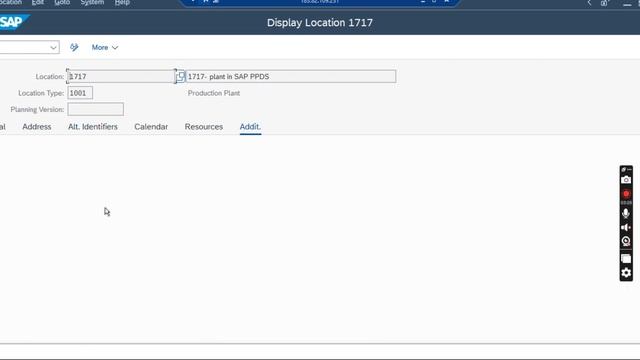Click the Location Type field showing 1001

click(80, 93)
